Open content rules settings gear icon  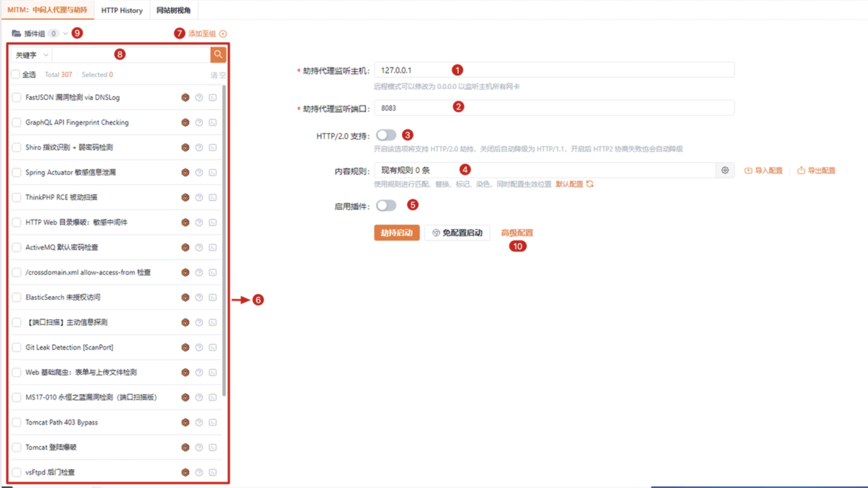pyautogui.click(x=725, y=171)
